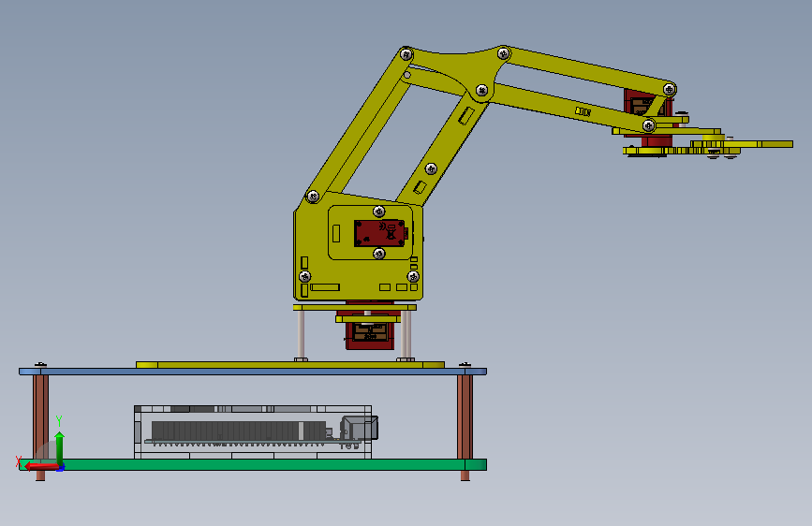
Task: Click the wide rectangular slot at the body's bottom-left
Action: [x=325, y=287]
